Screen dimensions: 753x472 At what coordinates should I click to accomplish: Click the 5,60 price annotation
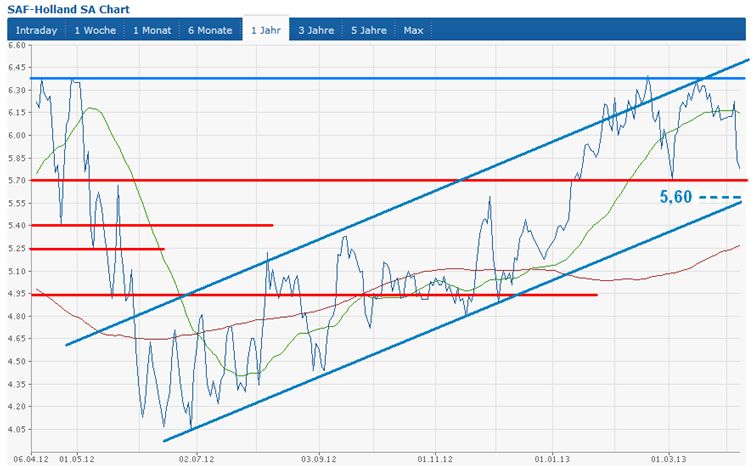pos(676,197)
